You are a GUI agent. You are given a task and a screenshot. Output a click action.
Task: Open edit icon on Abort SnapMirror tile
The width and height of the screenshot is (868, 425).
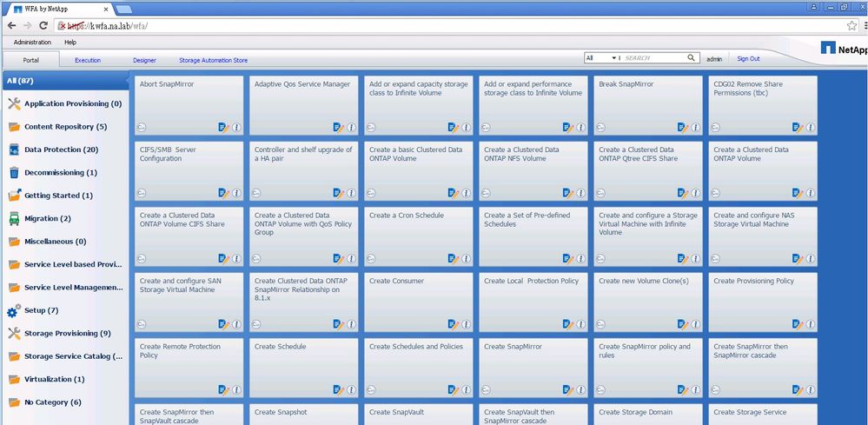223,127
